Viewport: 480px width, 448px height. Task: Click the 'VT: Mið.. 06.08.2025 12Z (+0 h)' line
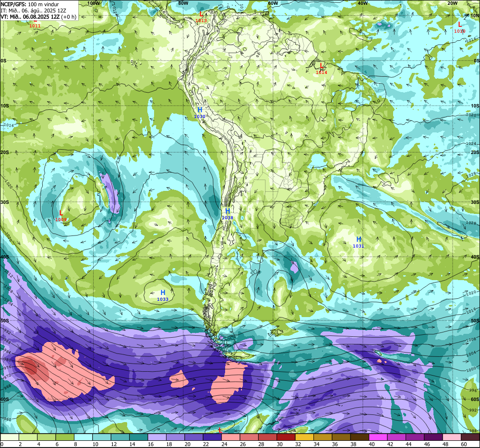[x=38, y=16]
